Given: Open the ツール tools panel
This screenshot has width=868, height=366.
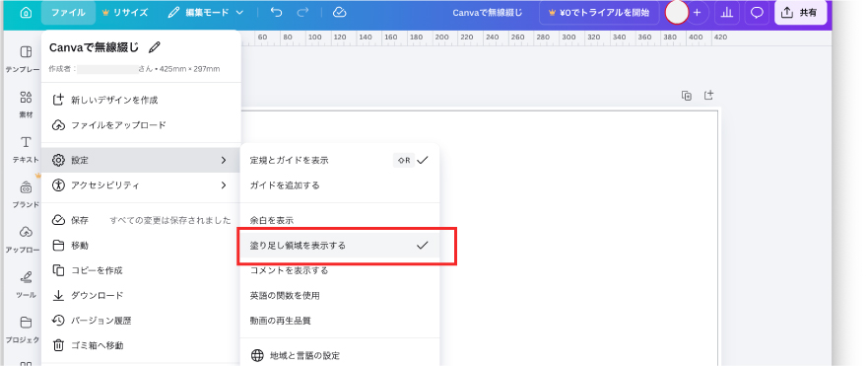Looking at the screenshot, I should click(x=26, y=284).
